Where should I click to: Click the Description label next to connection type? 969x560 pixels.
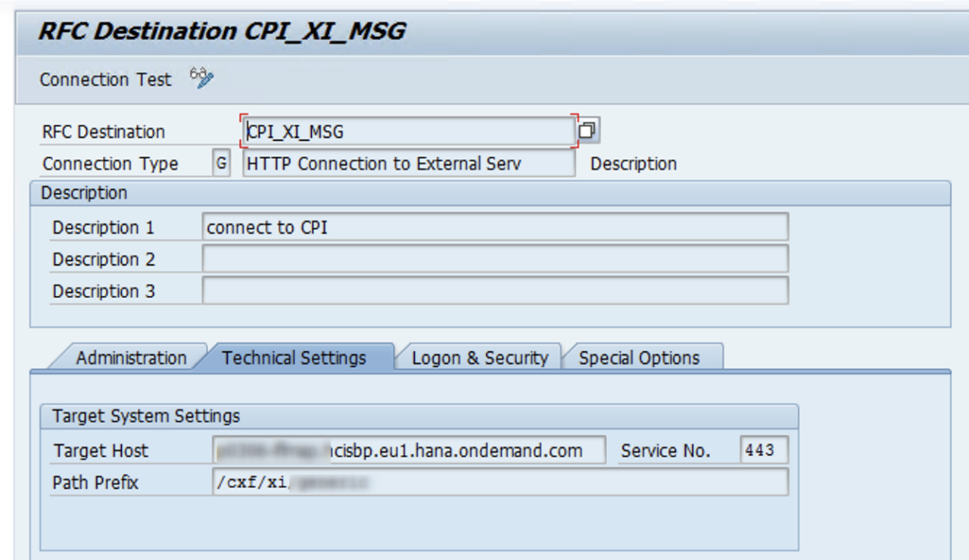[x=634, y=163]
